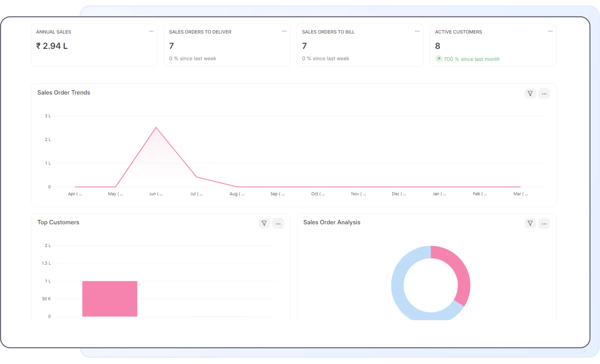Click the June peak on the trends line

[x=156, y=127]
